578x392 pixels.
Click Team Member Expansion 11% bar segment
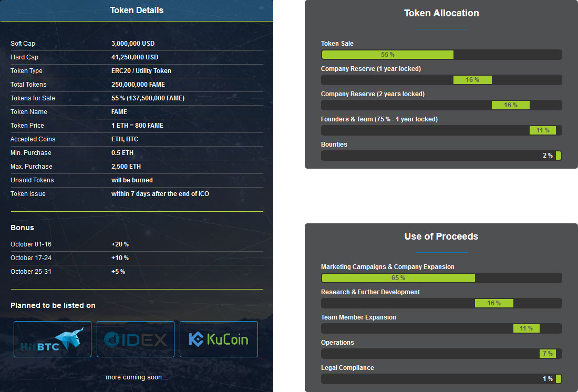pos(526,328)
